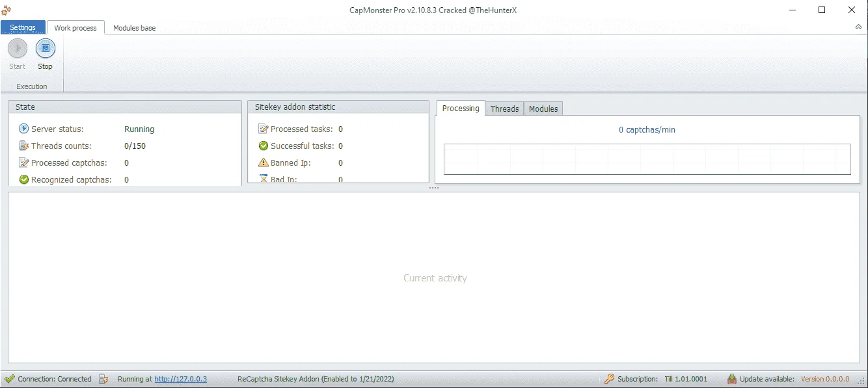Viewport: 868px width, 388px height.
Task: Click the 'Connection: Connected' status text
Action: (55, 379)
